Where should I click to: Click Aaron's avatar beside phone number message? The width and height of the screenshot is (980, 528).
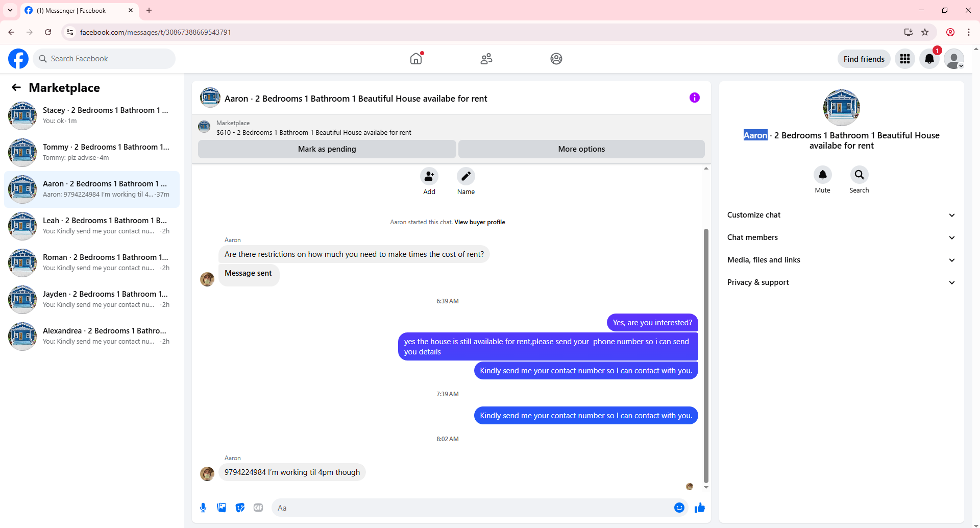click(207, 474)
